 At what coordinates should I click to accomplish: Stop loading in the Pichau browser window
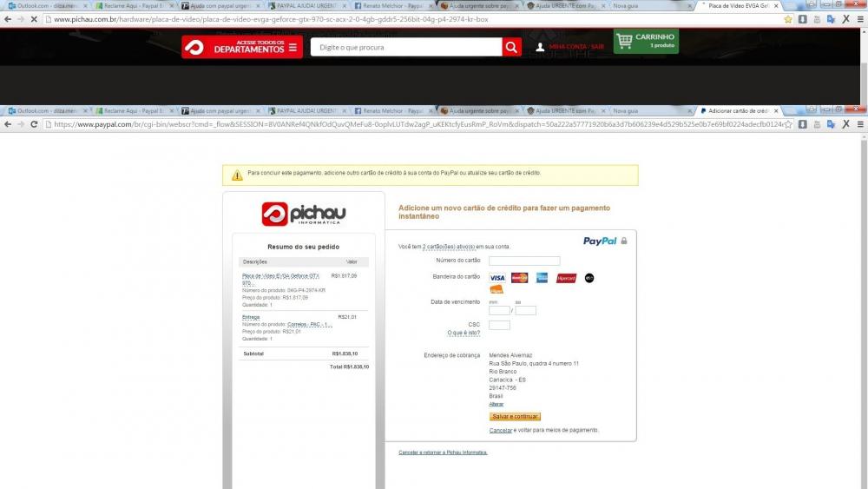34,19
